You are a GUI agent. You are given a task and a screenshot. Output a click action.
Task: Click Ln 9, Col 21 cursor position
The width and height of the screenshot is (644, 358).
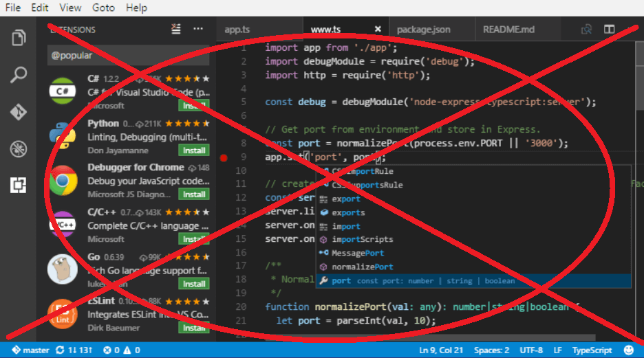[441, 350]
